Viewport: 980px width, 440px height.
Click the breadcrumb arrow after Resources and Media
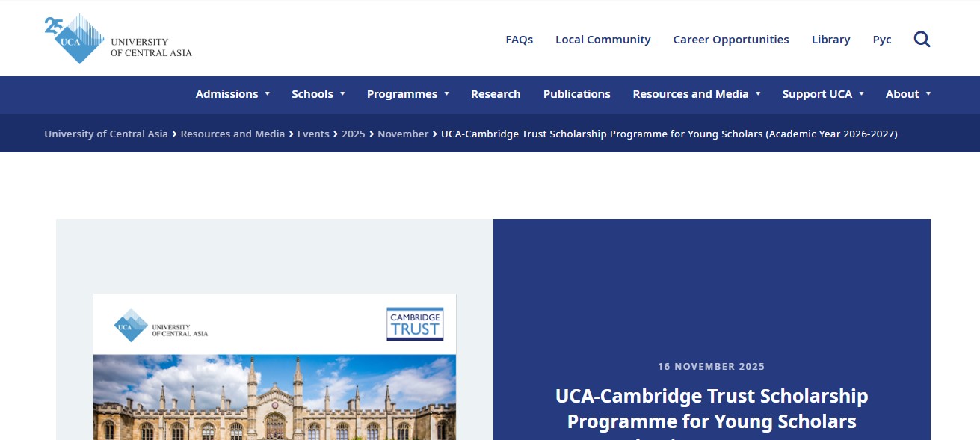(x=290, y=134)
